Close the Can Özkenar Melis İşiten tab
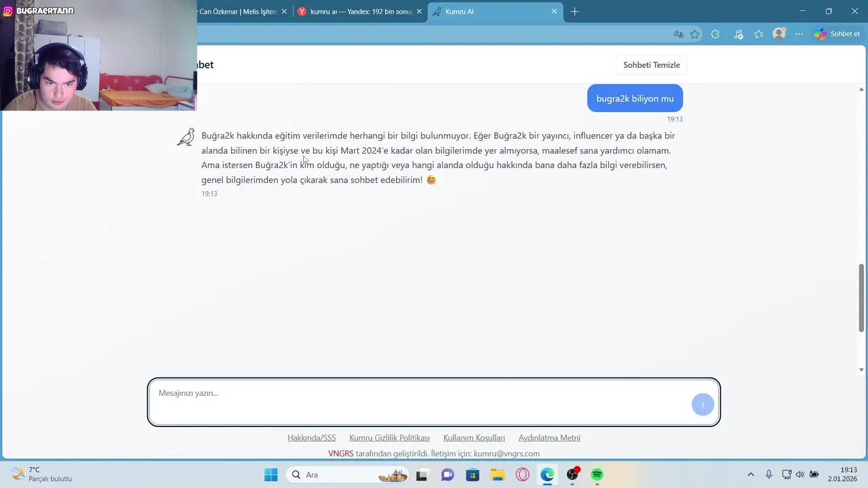The width and height of the screenshot is (868, 488). [284, 12]
